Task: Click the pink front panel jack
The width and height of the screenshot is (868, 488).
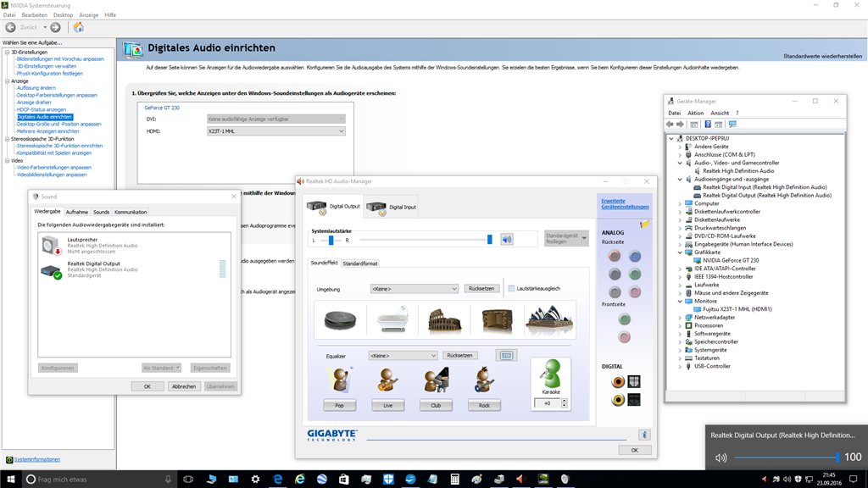Action: (x=625, y=337)
